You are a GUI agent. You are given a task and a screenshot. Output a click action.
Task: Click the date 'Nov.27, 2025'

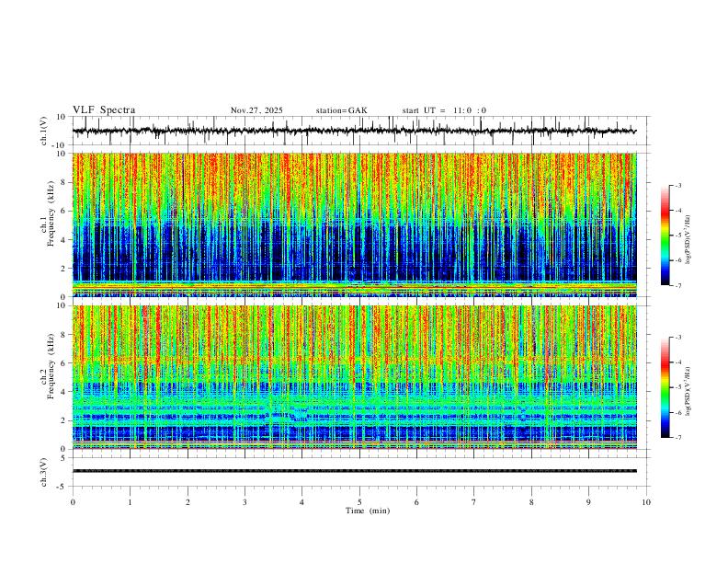coord(256,110)
